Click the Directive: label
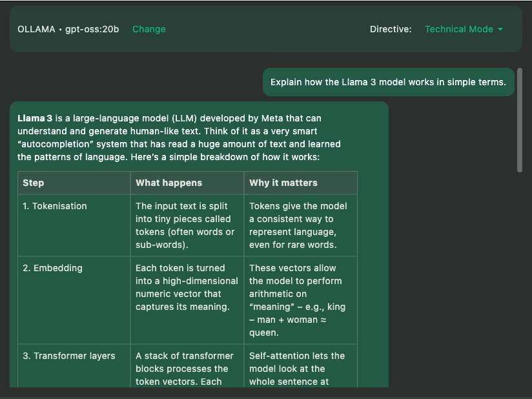 pos(391,29)
